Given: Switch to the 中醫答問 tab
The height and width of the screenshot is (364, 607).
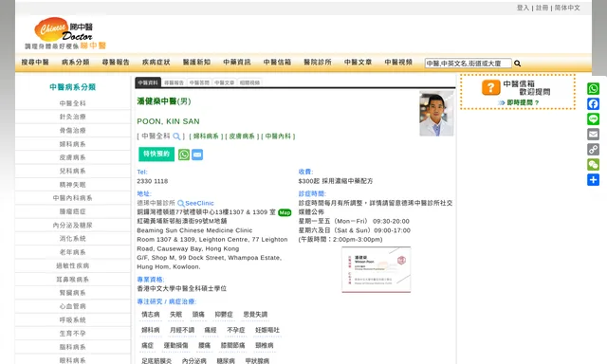Looking at the screenshot, I should (x=199, y=82).
